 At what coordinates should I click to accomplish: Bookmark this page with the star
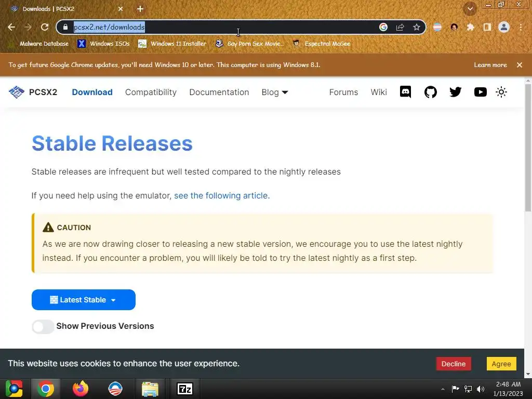(417, 27)
